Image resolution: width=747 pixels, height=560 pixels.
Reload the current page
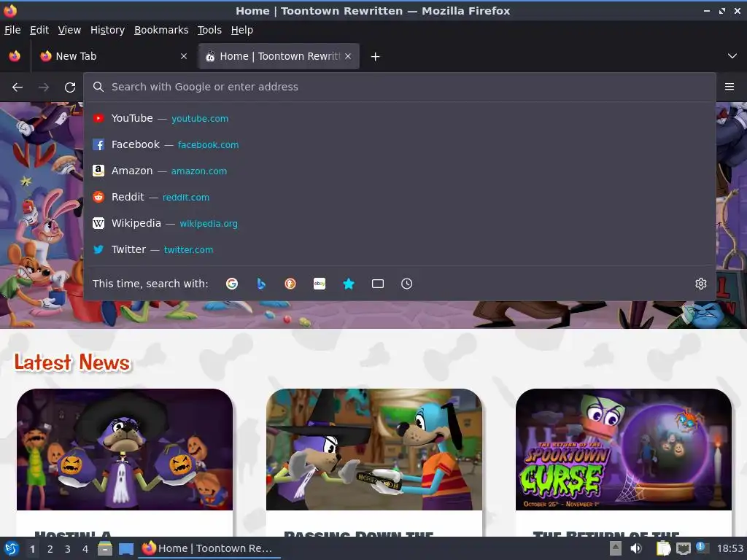point(70,87)
